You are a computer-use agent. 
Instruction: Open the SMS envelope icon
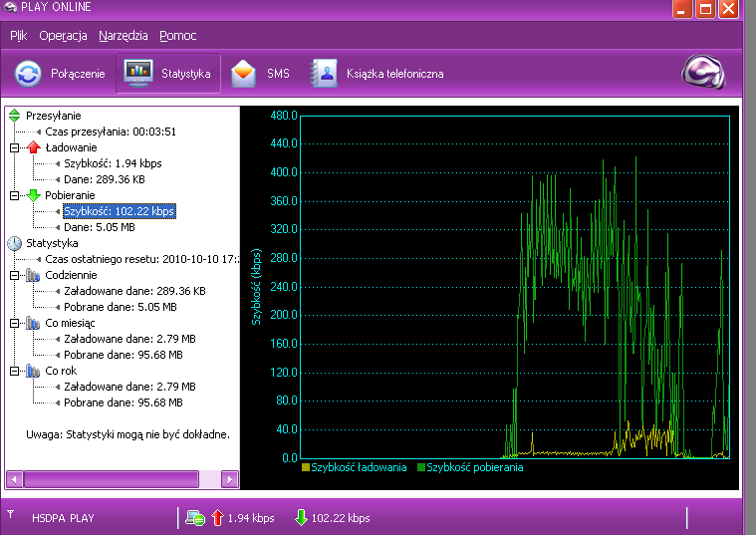pyautogui.click(x=243, y=74)
